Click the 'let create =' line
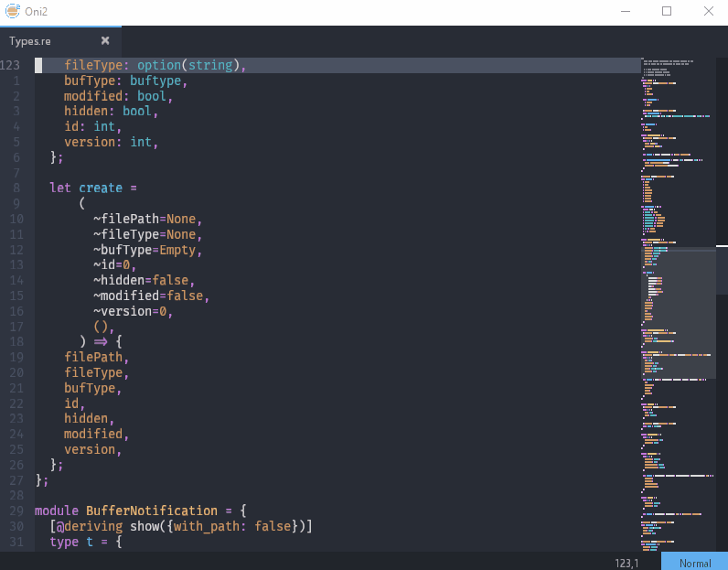 (x=93, y=188)
